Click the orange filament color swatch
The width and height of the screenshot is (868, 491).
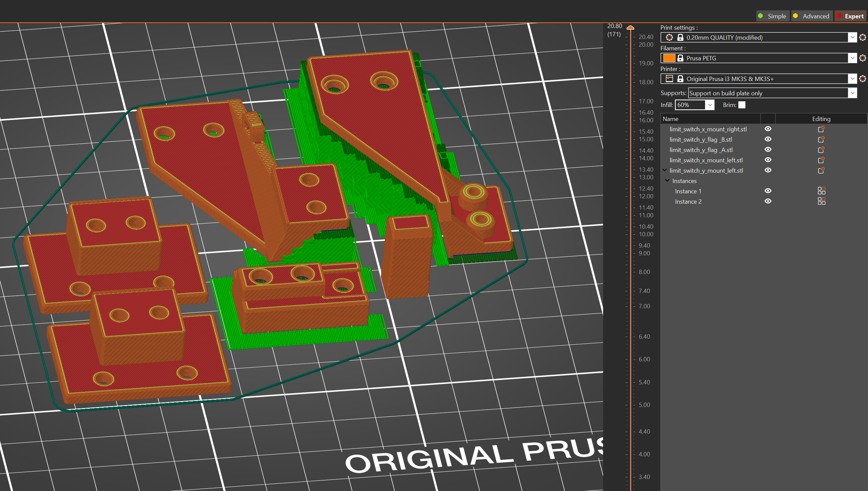pos(669,58)
